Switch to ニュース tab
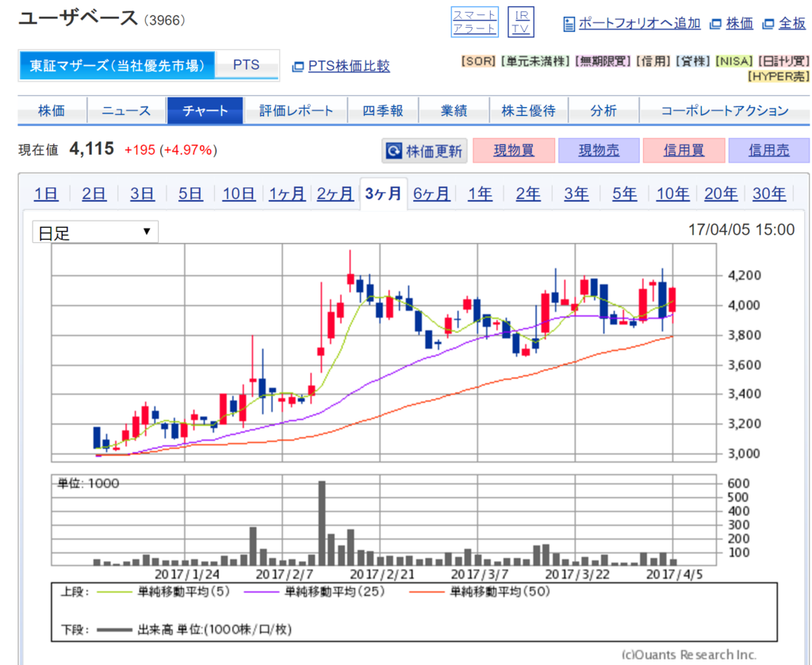Viewport: 812px width, 665px height. [x=126, y=110]
